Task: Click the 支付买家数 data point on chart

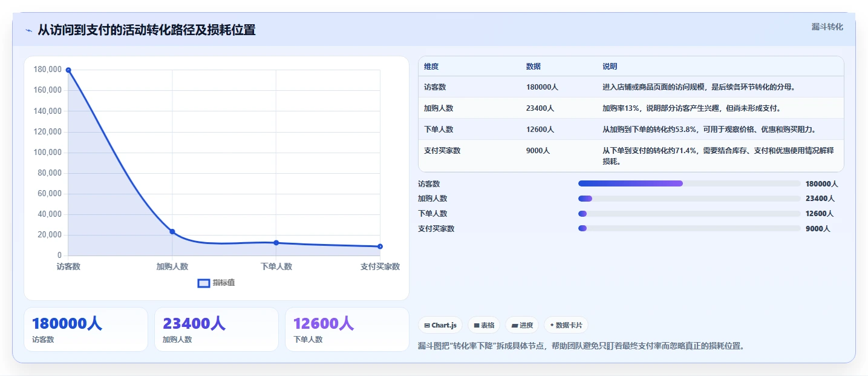Action: tap(380, 246)
